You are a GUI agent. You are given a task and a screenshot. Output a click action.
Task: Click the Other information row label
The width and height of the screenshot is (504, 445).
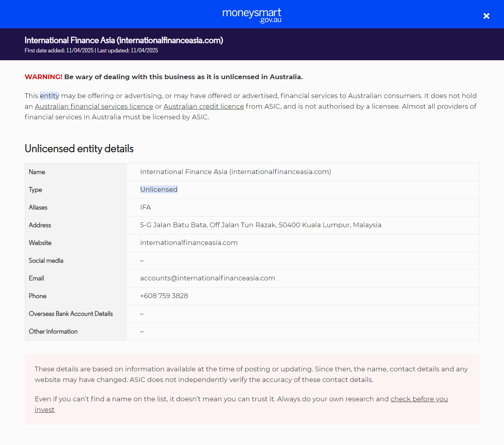53,332
